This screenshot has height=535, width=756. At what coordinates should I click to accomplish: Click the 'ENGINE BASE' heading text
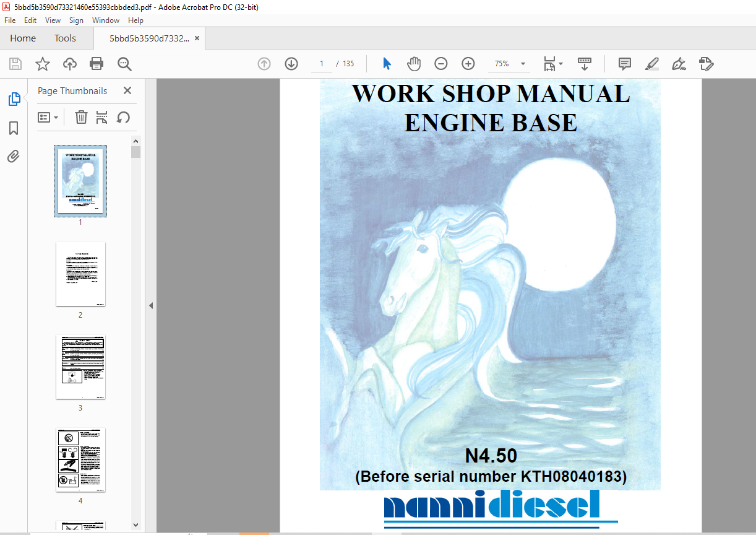pos(491,123)
